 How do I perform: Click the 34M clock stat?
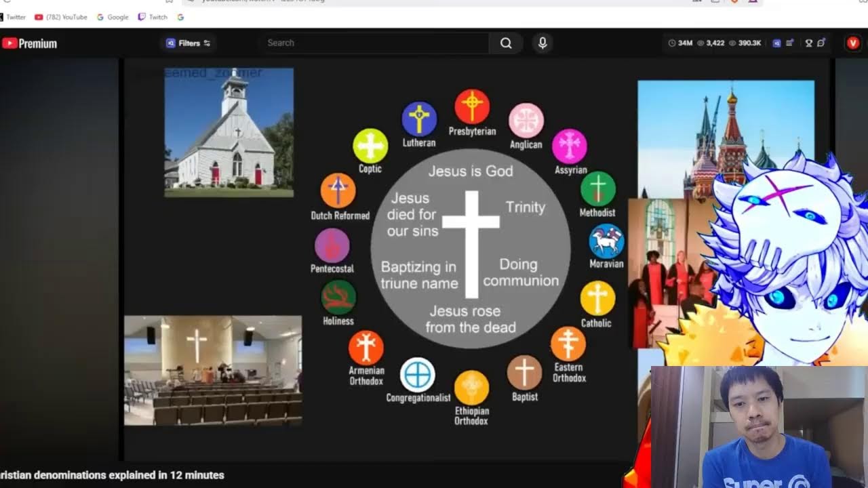point(680,43)
